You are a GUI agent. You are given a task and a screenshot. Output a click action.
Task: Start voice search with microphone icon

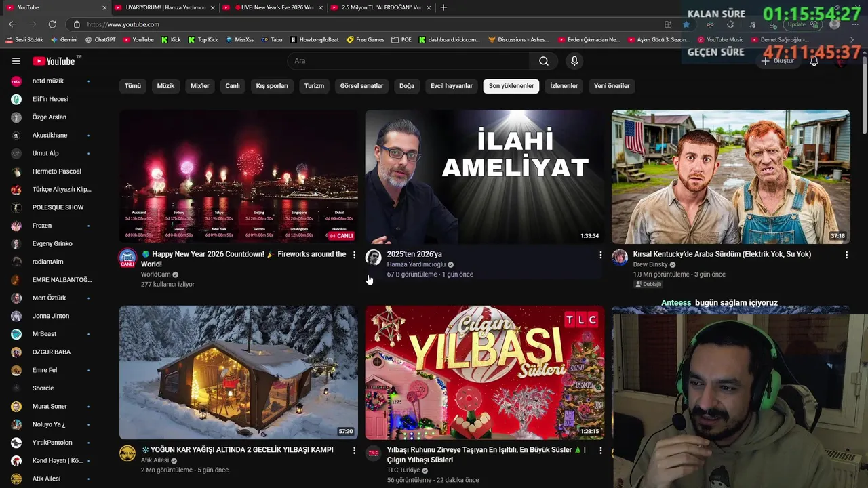tap(574, 61)
